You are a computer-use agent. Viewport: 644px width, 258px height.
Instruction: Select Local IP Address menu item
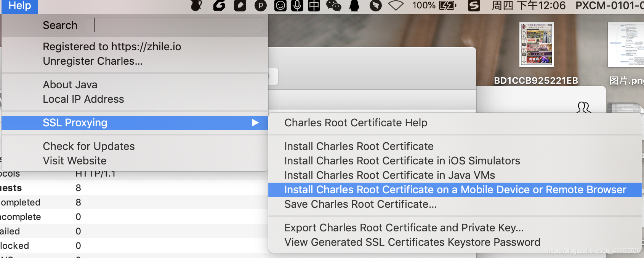[x=83, y=99]
